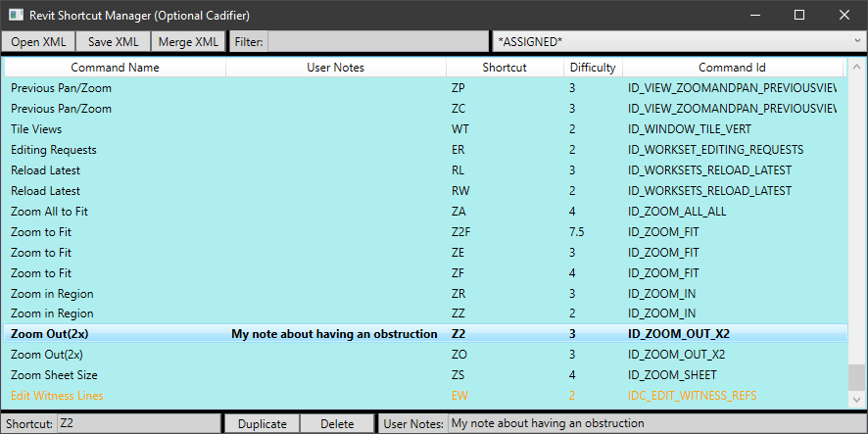This screenshot has height=434, width=868.
Task: Open XML file button
Action: (x=38, y=42)
